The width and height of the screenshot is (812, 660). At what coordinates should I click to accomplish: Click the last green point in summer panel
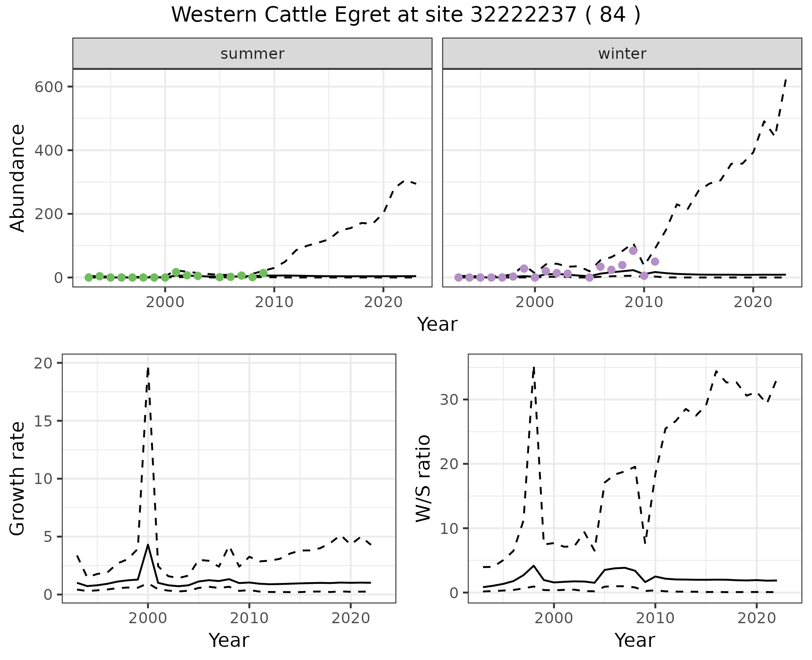pos(263,273)
